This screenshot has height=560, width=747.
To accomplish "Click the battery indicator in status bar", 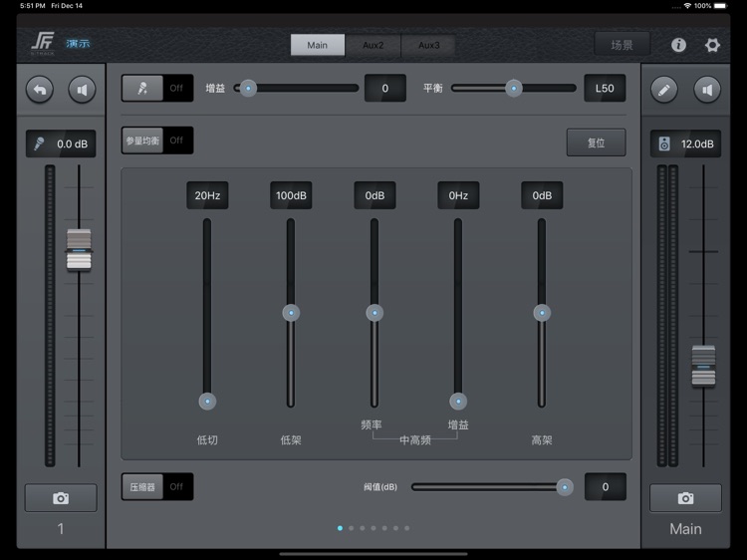I will [721, 6].
